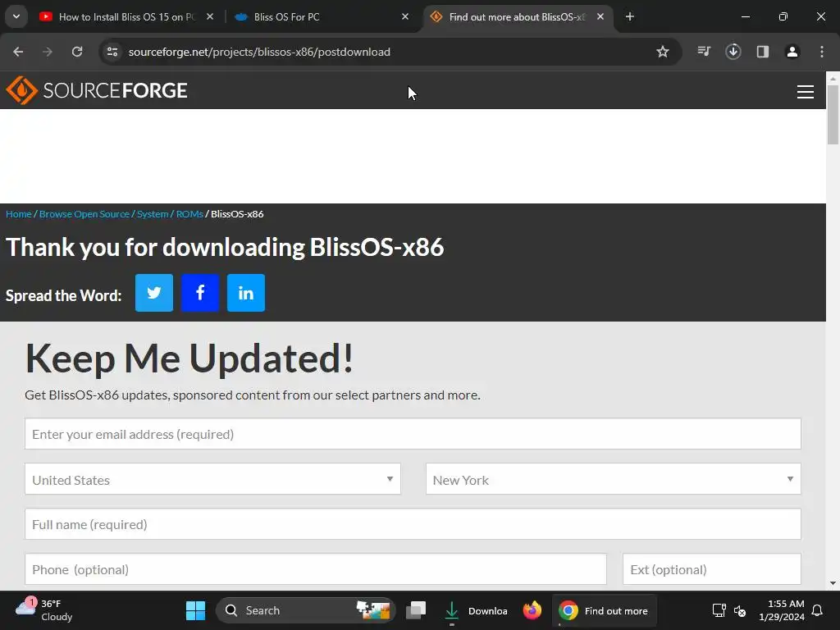Share on LinkedIn button
This screenshot has width=840, height=630.
(246, 293)
